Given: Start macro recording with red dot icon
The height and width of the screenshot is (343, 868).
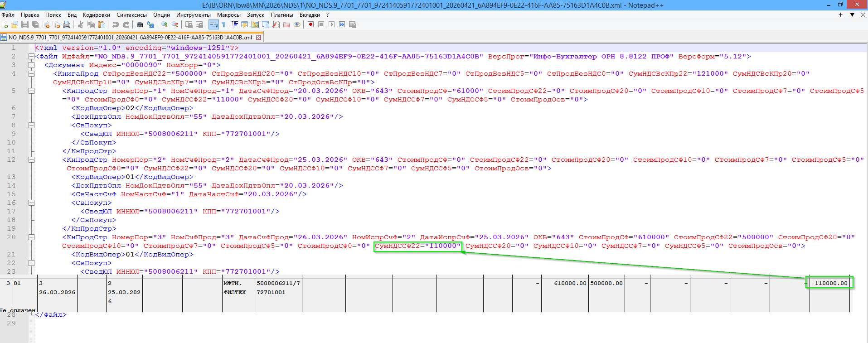Looking at the screenshot, I should [x=310, y=24].
